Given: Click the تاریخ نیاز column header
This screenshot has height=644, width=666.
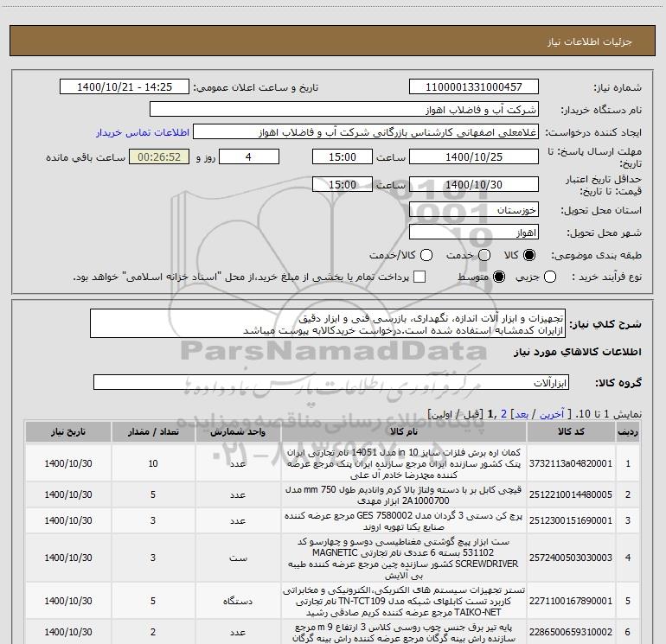Looking at the screenshot, I should pos(68,431).
